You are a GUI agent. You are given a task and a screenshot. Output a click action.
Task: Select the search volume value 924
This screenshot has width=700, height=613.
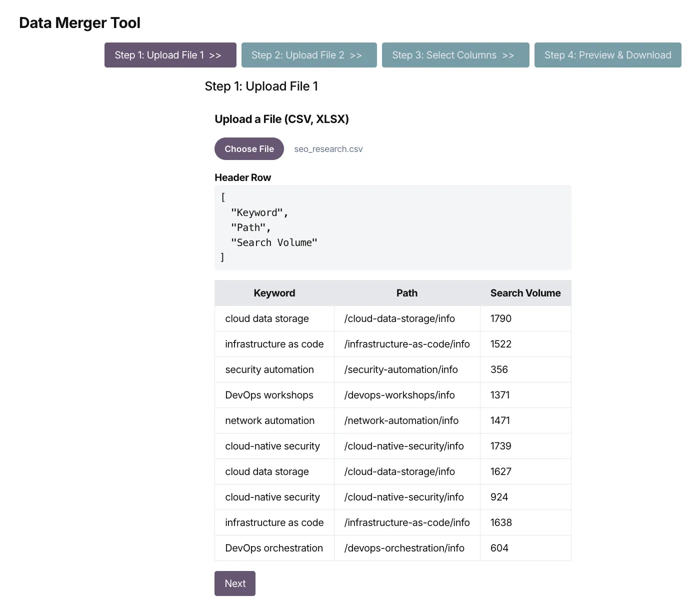[x=525, y=497]
